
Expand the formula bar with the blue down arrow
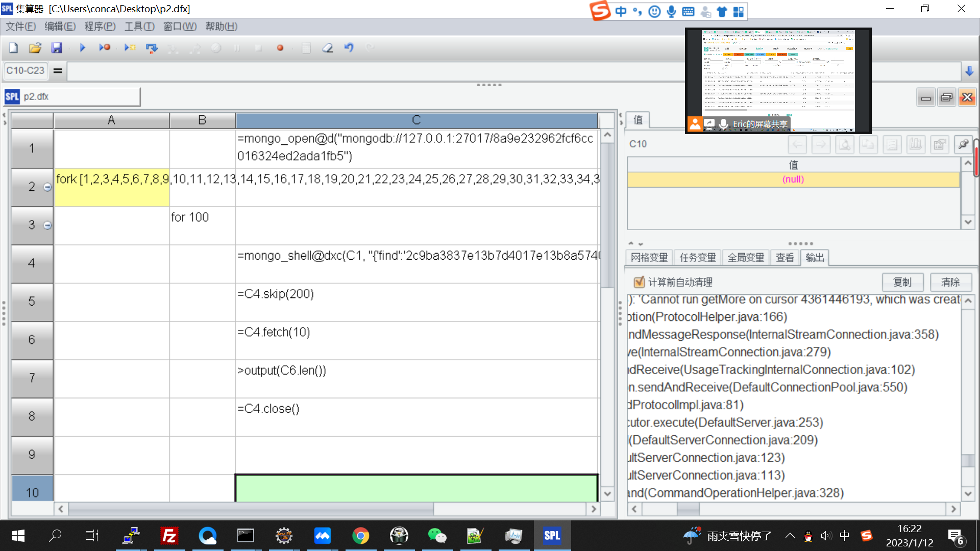(969, 71)
